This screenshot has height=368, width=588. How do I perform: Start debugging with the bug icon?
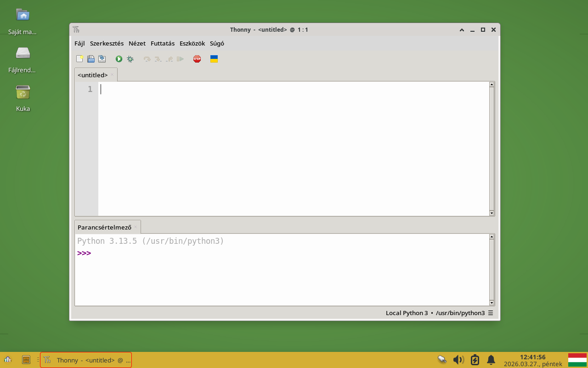(130, 59)
